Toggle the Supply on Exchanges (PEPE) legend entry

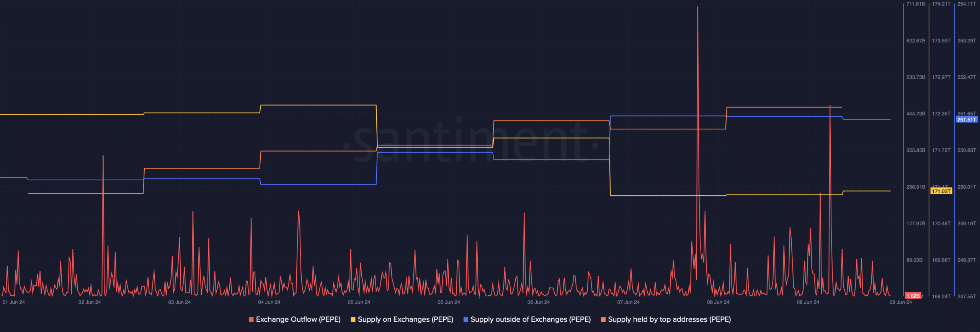click(402, 319)
